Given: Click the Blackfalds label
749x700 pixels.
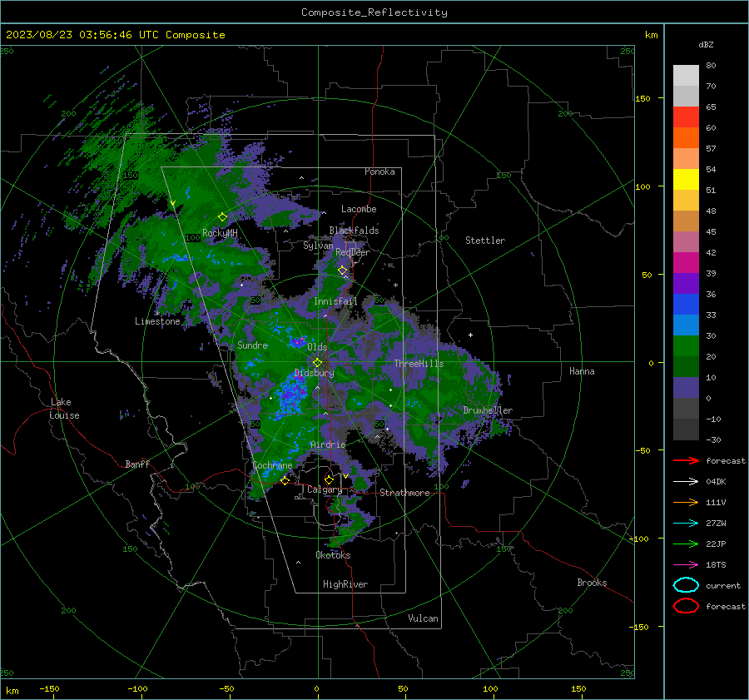Looking at the screenshot, I should point(354,231).
